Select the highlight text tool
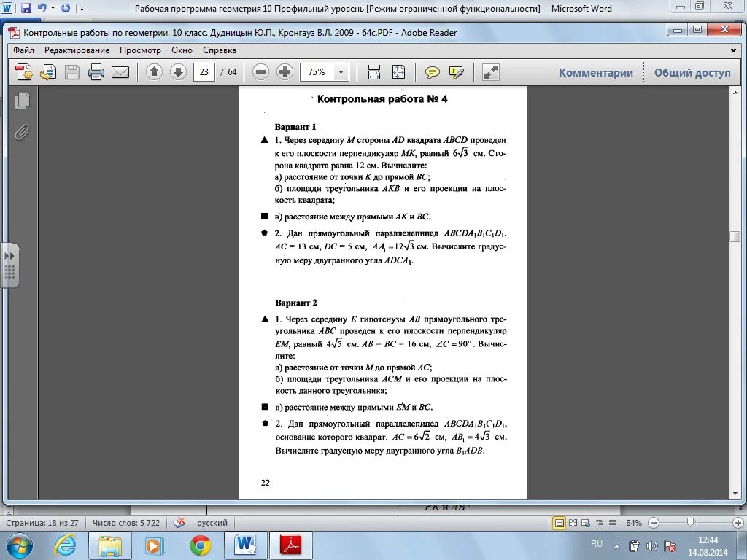This screenshot has width=747, height=560. [457, 72]
